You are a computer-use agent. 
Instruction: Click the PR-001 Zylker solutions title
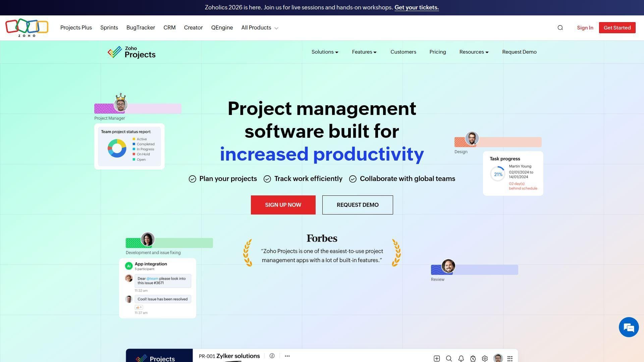pos(229,356)
